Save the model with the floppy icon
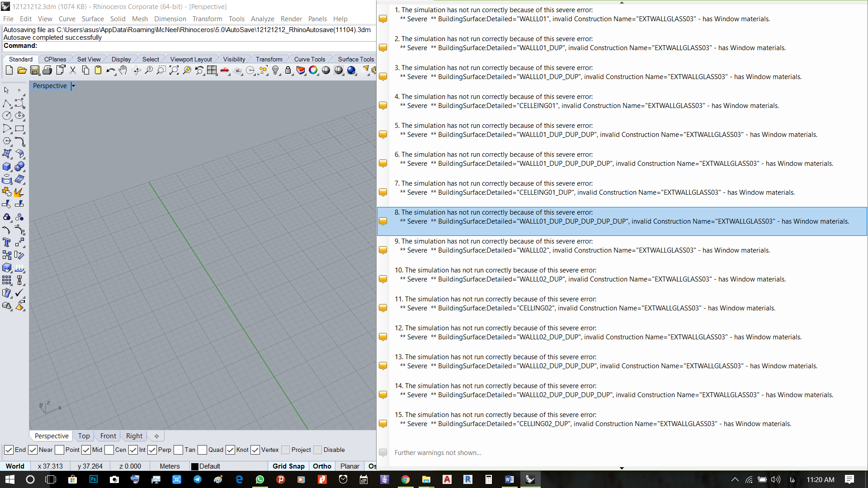This screenshot has height=488, width=868. tap(35, 70)
